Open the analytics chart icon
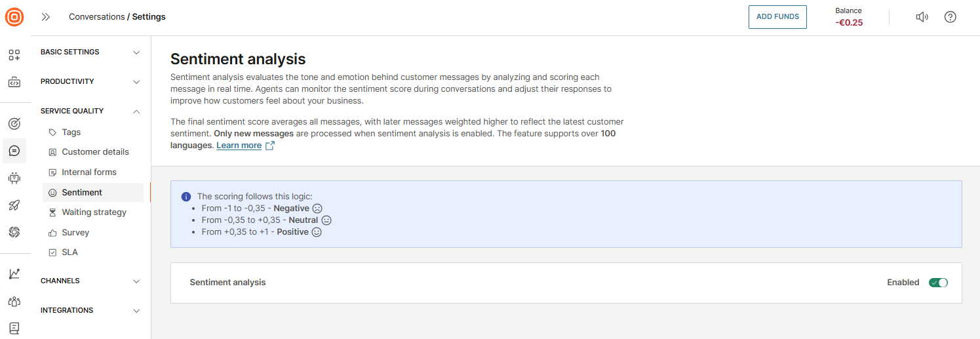This screenshot has height=339, width=980. [x=14, y=274]
